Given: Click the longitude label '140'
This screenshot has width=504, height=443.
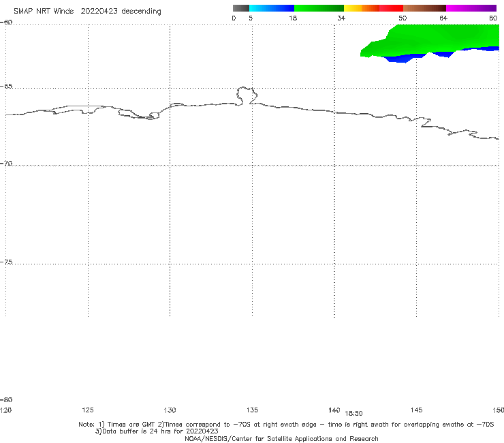Looking at the screenshot, I should 334,410.
